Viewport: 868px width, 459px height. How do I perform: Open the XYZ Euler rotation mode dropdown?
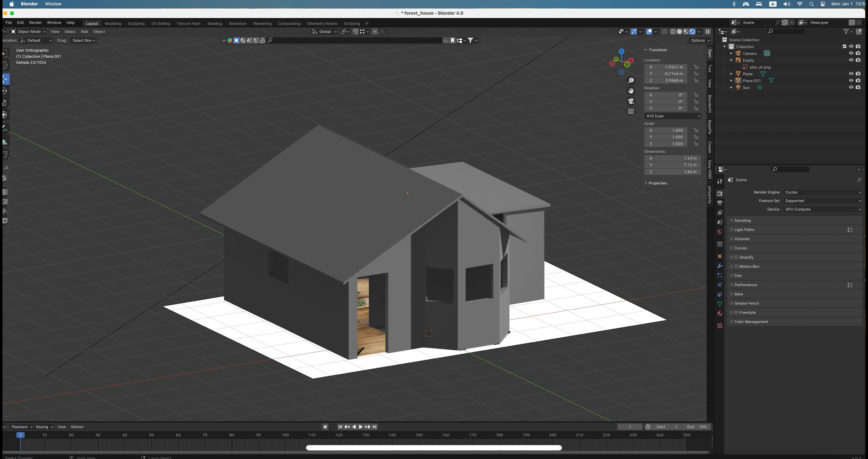click(x=673, y=116)
